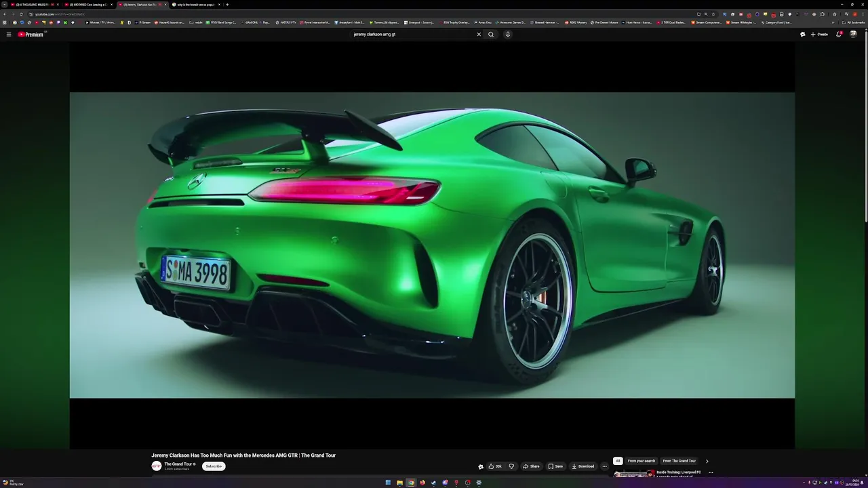Bookmark this page with star
868x488 pixels.
click(713, 14)
